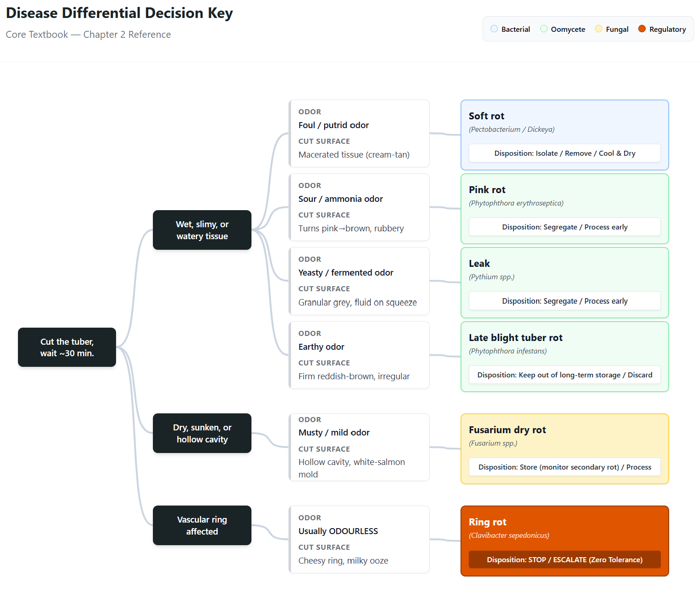Click the Fusarium dry rot title

(x=507, y=430)
